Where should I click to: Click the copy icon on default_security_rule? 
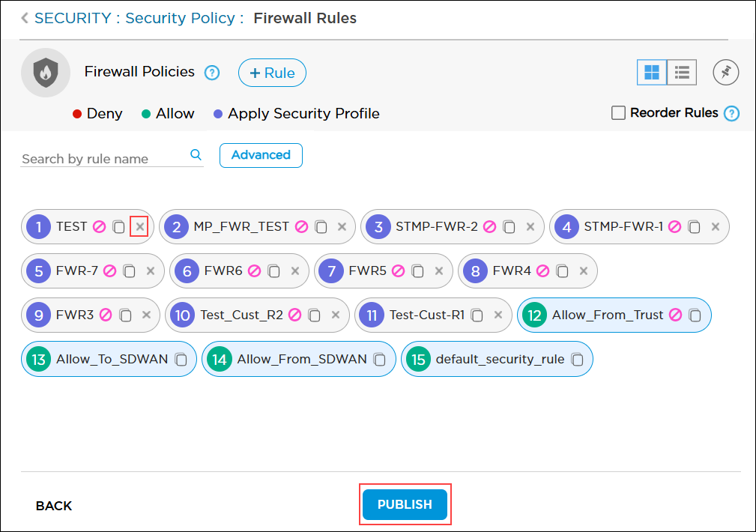coord(578,359)
